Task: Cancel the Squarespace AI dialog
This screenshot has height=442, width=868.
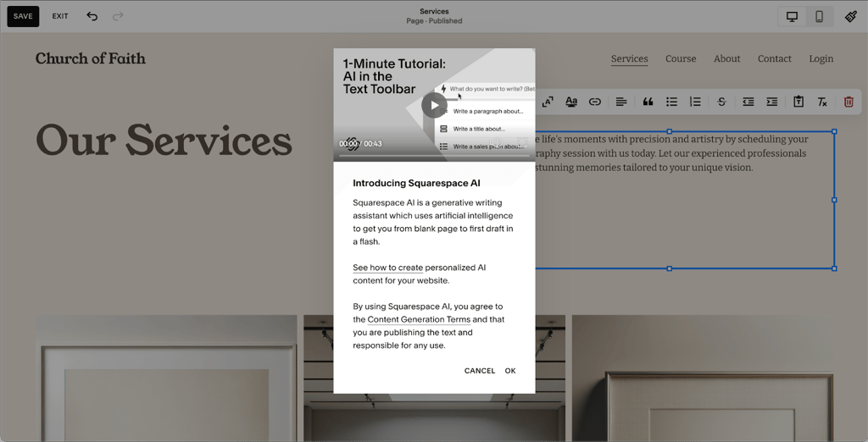Action: pyautogui.click(x=480, y=371)
